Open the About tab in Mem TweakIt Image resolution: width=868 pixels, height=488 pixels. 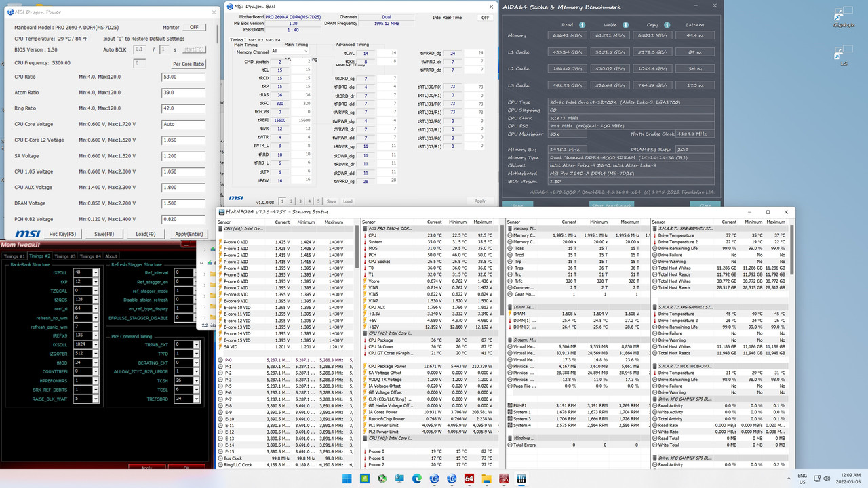(x=111, y=256)
